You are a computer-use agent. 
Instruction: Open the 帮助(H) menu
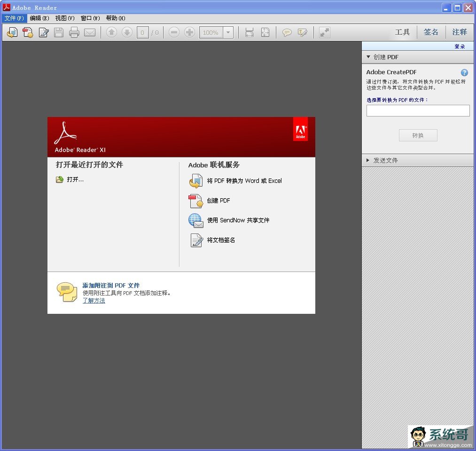116,18
